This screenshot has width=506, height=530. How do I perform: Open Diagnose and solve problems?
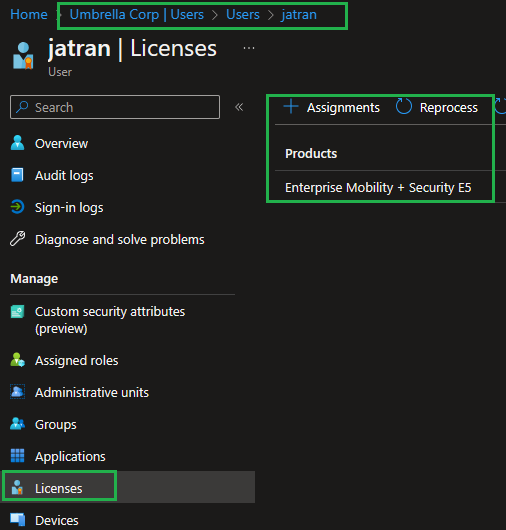120,240
